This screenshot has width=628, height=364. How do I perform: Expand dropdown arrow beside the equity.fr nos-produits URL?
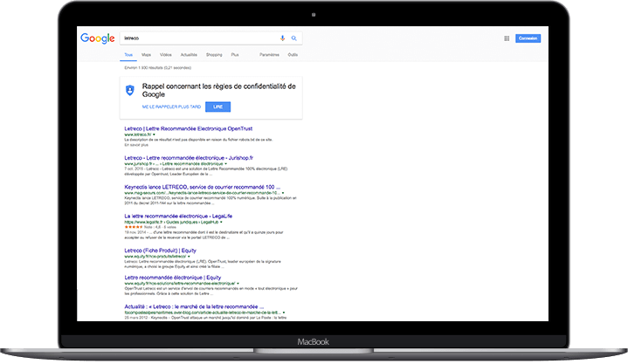coord(189,257)
